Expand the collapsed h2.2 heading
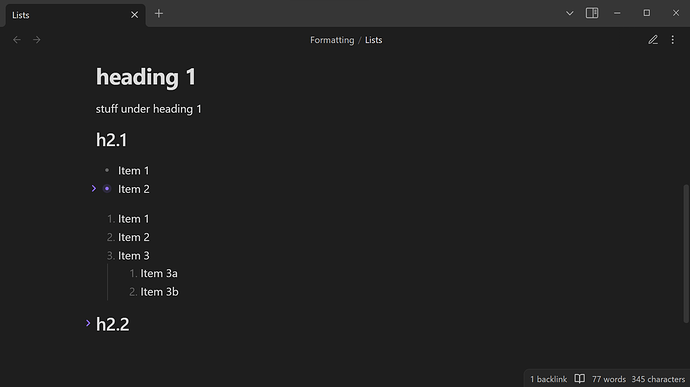Viewport: 690px width, 387px height. pyautogui.click(x=88, y=323)
